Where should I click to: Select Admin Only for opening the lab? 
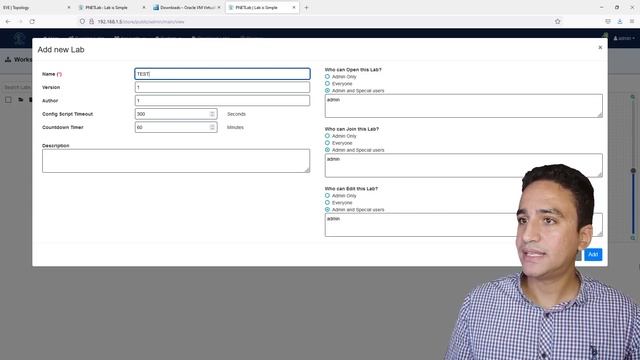[327, 77]
